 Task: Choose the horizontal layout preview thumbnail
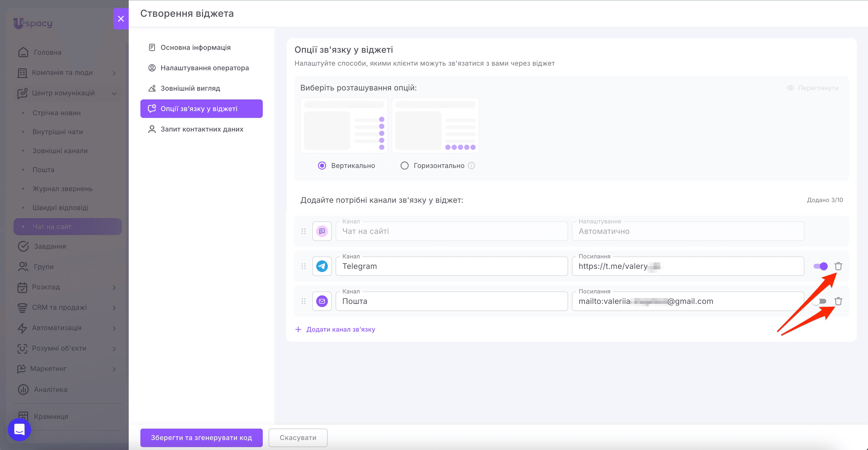coord(435,125)
